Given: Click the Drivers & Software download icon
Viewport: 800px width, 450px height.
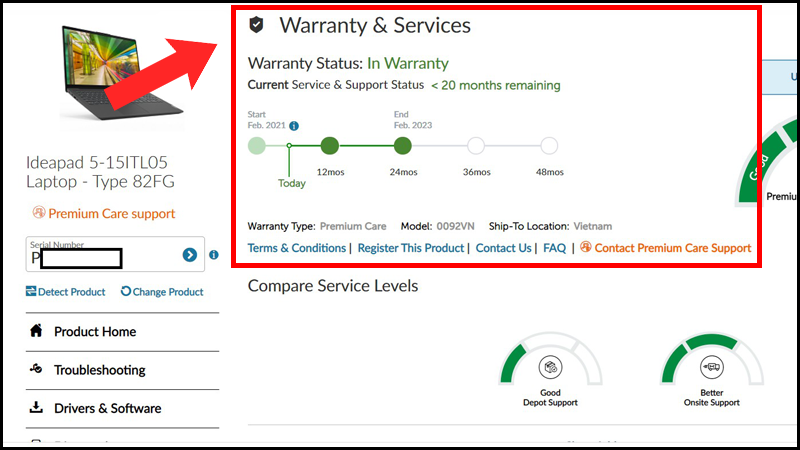Looking at the screenshot, I should [37, 408].
